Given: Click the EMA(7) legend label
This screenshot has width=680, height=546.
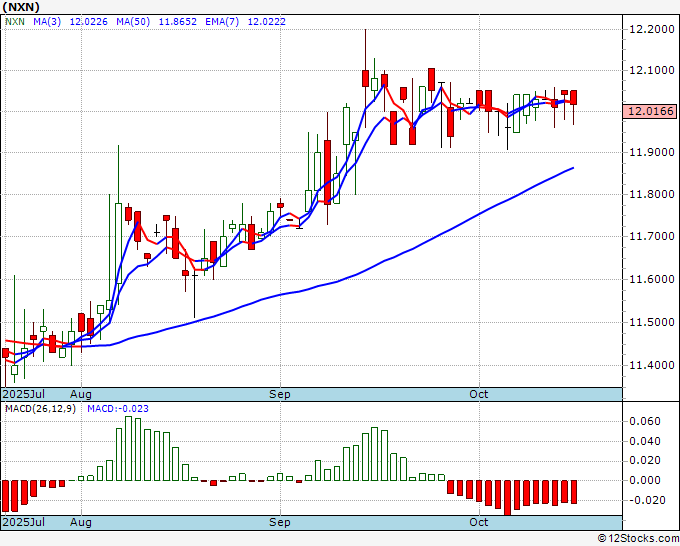Looking at the screenshot, I should click(x=222, y=22).
